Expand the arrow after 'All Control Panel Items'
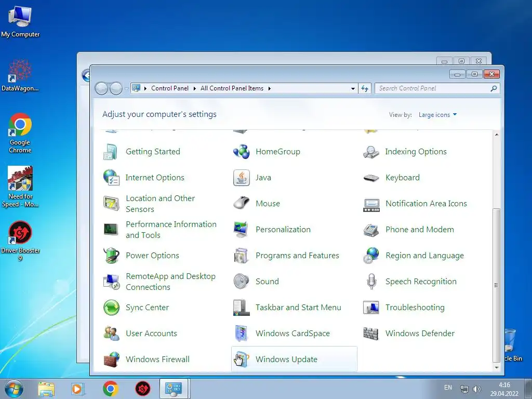The height and width of the screenshot is (399, 532). click(x=270, y=88)
